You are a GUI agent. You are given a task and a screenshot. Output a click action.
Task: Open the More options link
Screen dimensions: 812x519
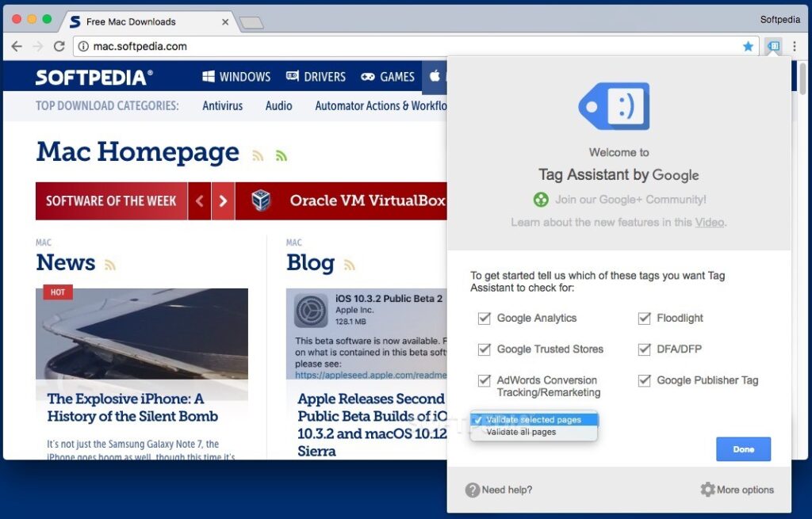pos(745,490)
